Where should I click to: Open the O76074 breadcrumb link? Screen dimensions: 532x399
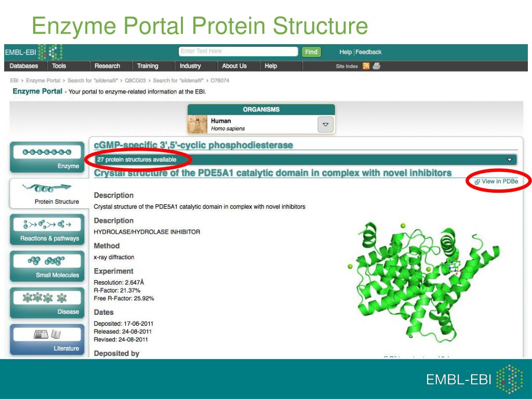coord(220,81)
